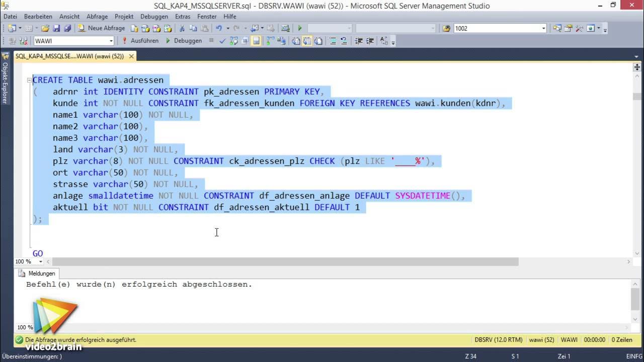The image size is (644, 362).
Task: Click the Ausführen button
Action: [140, 41]
